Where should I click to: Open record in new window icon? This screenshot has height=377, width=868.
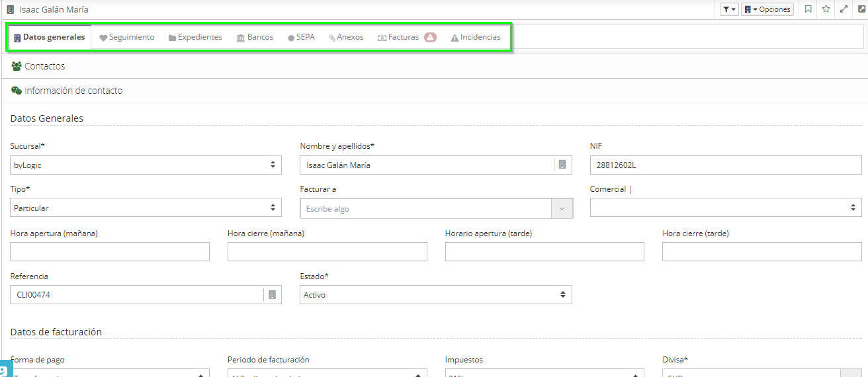(861, 9)
